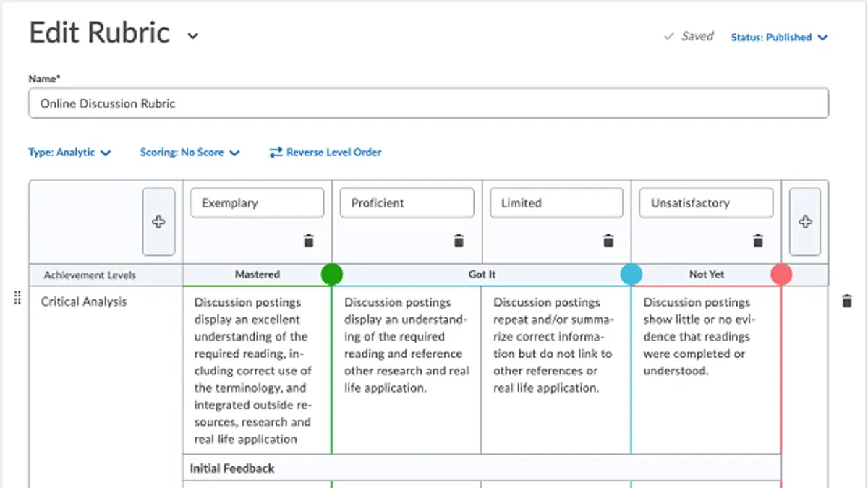Image resolution: width=868 pixels, height=488 pixels.
Task: Delete the Limited level with its trash icon
Action: pyautogui.click(x=608, y=241)
